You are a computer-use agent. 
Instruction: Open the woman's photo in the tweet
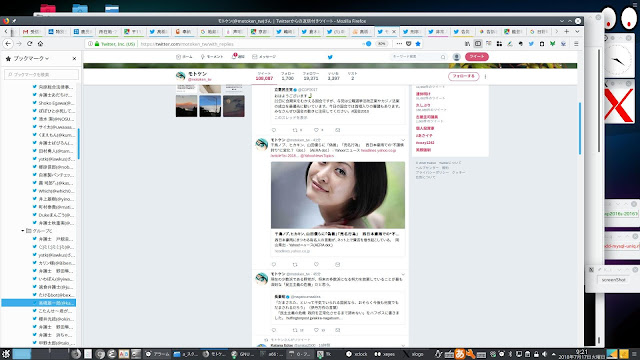tap(338, 195)
